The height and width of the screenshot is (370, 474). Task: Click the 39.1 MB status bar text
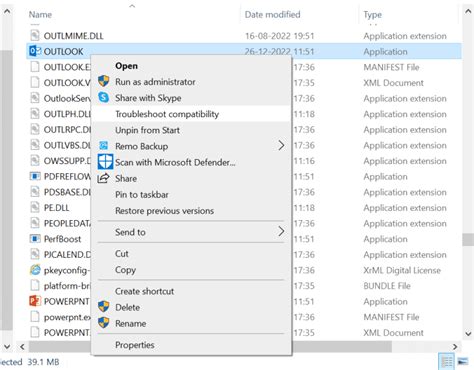(x=43, y=362)
